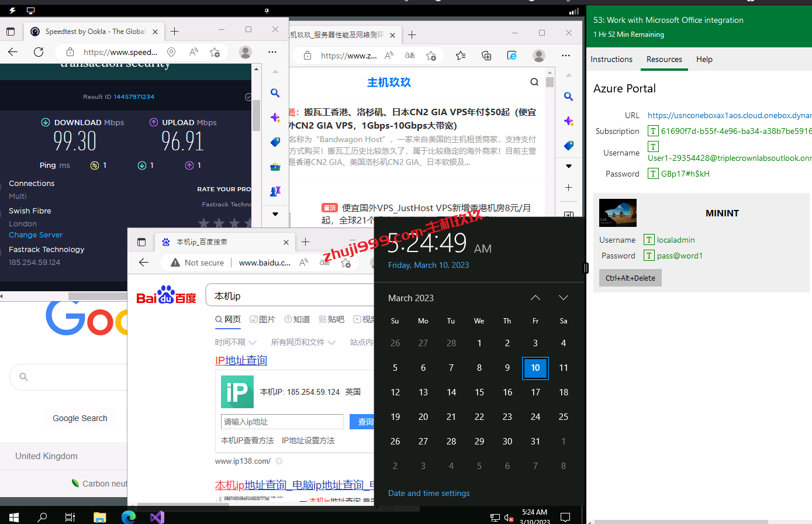This screenshot has height=524, width=812.
Task: Add Speedtest page to favorites star
Action: tap(215, 52)
